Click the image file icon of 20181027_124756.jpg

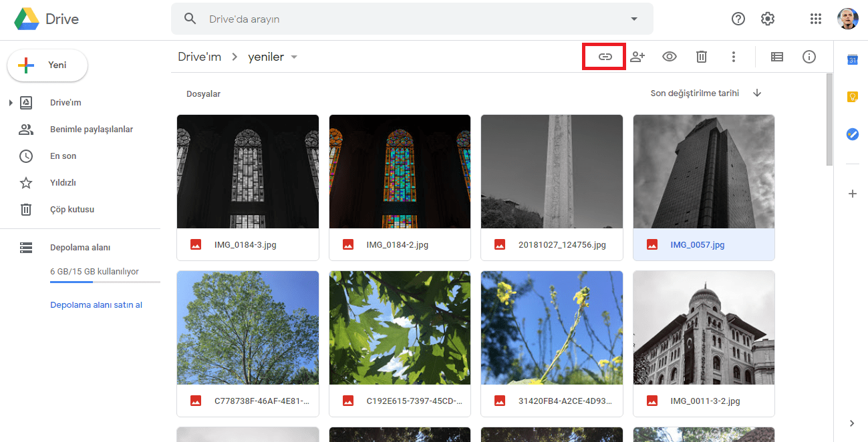(500, 244)
